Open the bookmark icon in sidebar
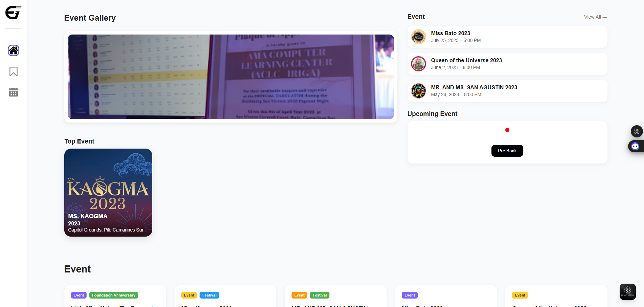The image size is (644, 307). [x=14, y=71]
